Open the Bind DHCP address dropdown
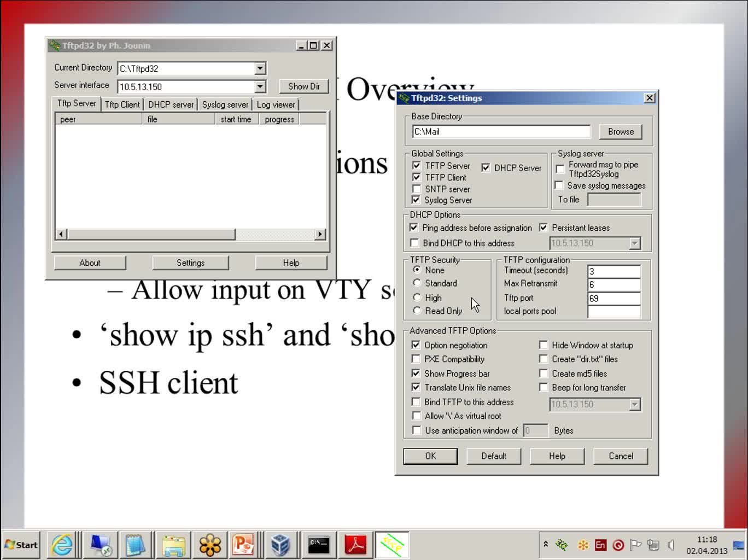Screen dimensions: 748x560 click(x=634, y=243)
